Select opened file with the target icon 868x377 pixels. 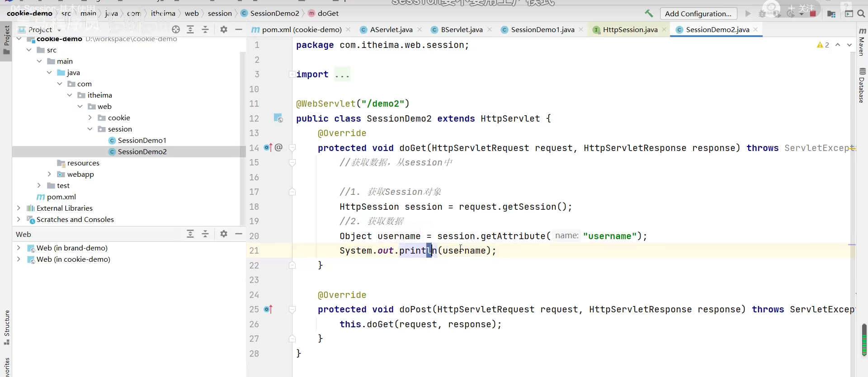(x=176, y=29)
